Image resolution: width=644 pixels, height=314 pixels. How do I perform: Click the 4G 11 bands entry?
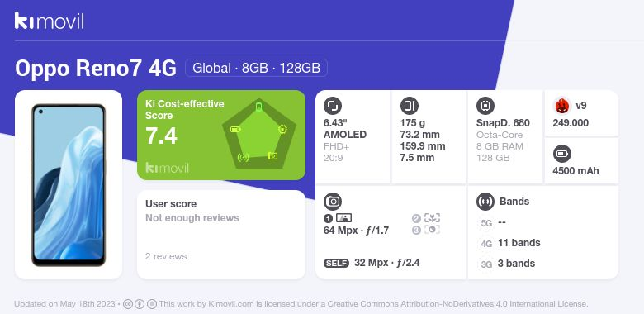click(x=510, y=243)
